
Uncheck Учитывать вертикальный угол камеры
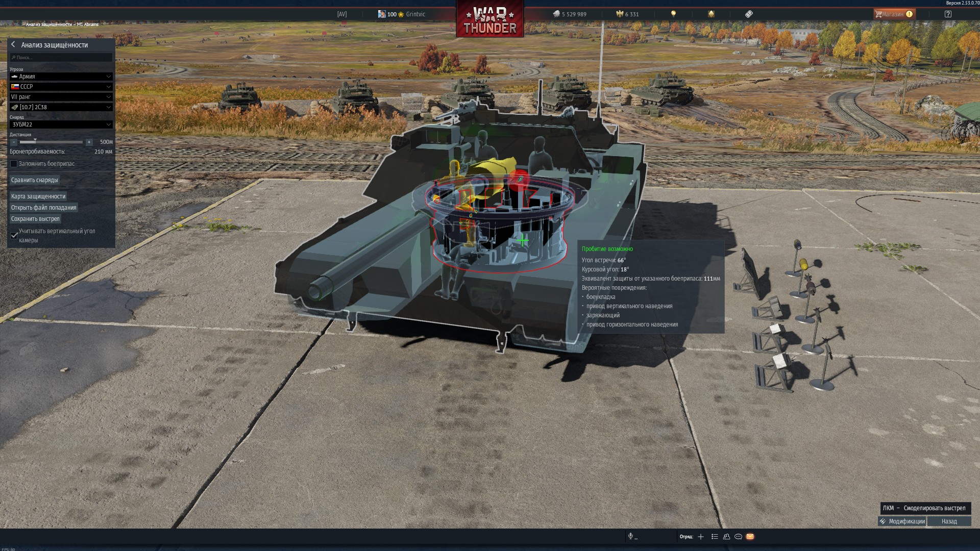coord(14,235)
